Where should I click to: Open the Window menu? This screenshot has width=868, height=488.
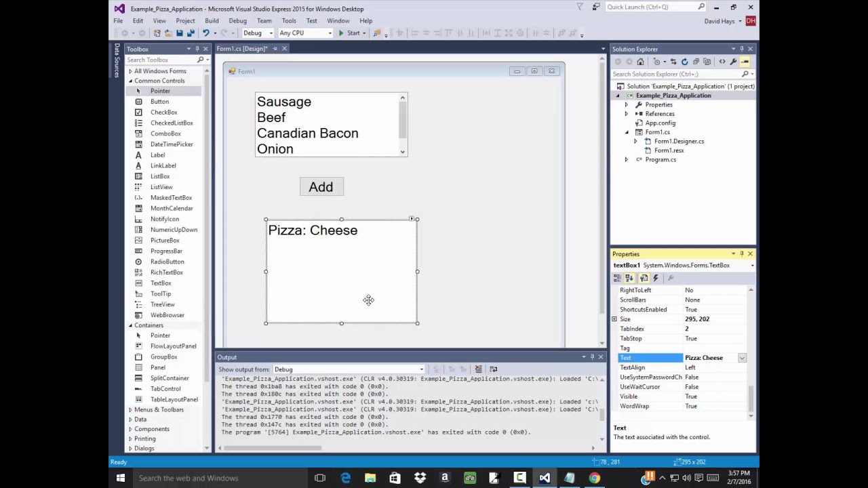pos(338,21)
